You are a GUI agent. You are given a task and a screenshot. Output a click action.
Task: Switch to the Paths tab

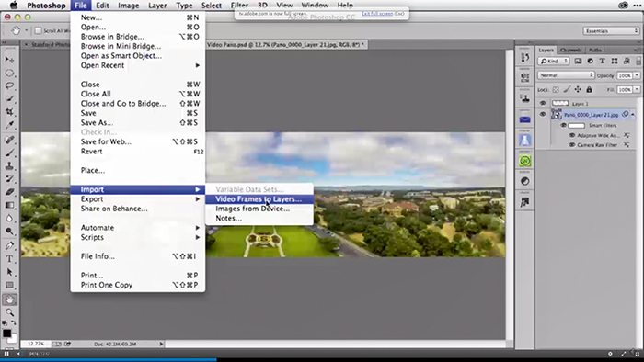pos(595,50)
